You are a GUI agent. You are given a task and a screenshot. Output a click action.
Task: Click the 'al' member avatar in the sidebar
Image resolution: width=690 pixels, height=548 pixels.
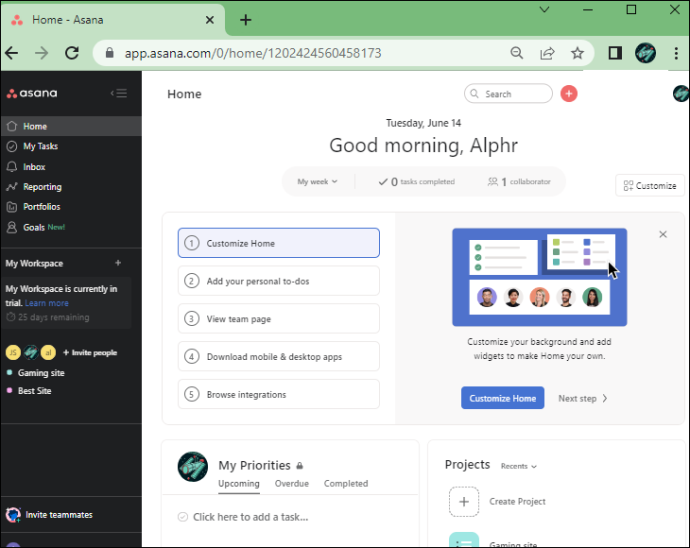(48, 353)
